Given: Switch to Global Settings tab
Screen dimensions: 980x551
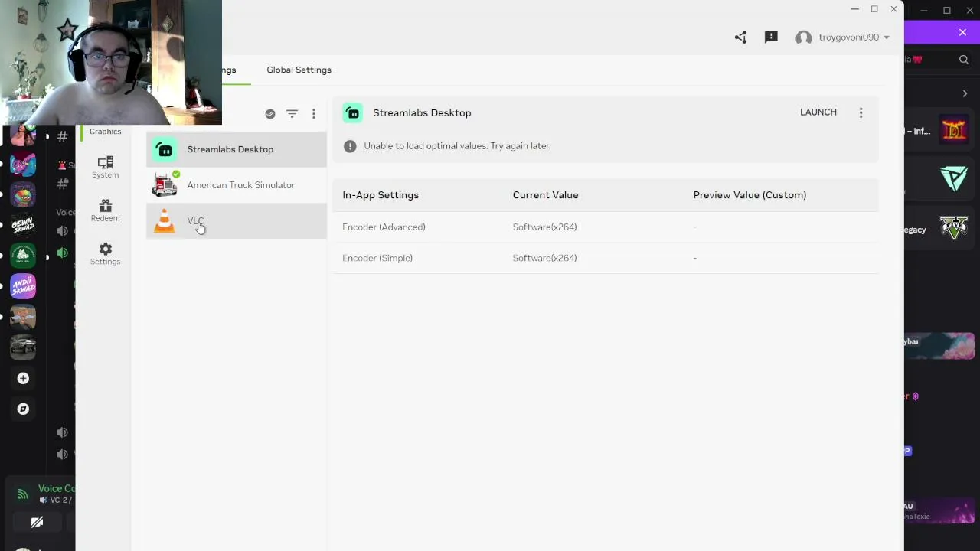Looking at the screenshot, I should click(299, 70).
